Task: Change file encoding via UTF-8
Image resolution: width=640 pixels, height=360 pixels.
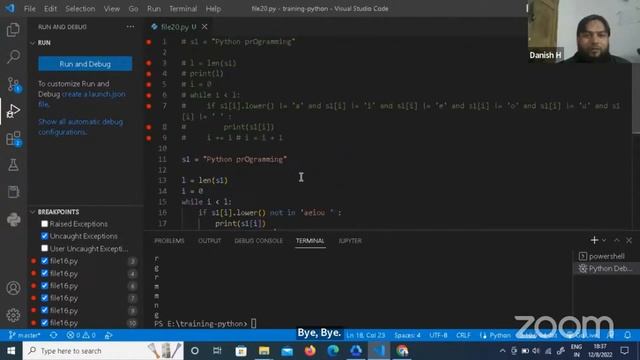Action: tap(438, 335)
